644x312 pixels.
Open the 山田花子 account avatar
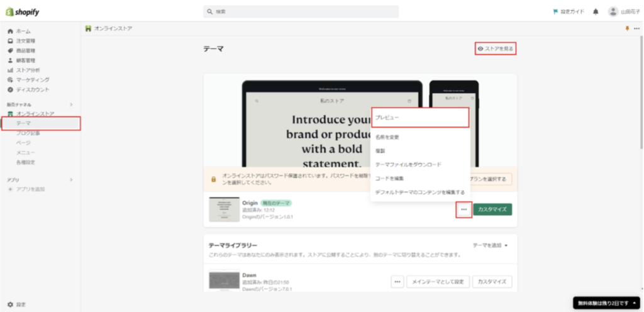[x=613, y=11]
